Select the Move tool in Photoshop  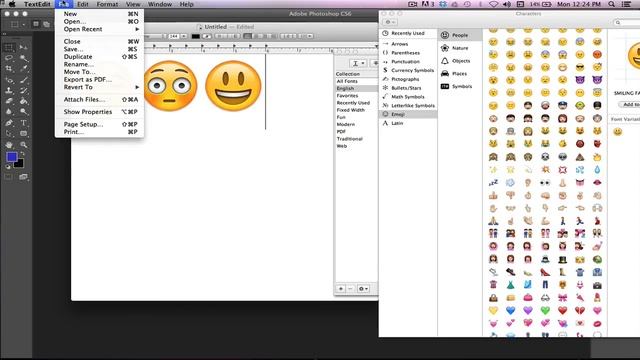coord(24,48)
